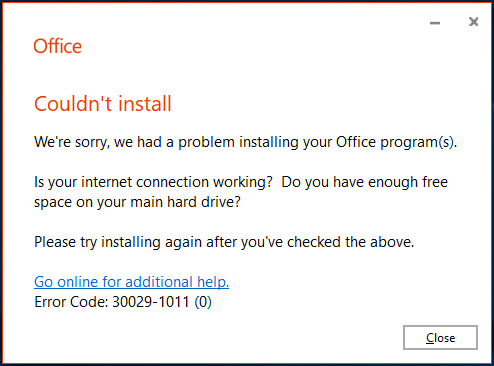Viewport: 494px width, 366px height.
Task: Click the error number 30029-1011
Action: click(151, 302)
